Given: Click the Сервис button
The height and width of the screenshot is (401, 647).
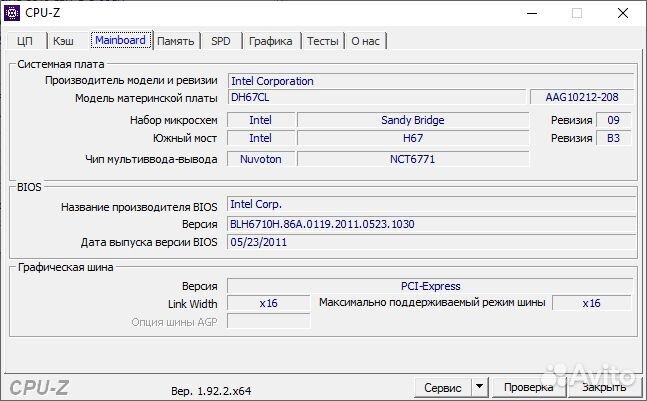Looking at the screenshot, I should tap(442, 387).
